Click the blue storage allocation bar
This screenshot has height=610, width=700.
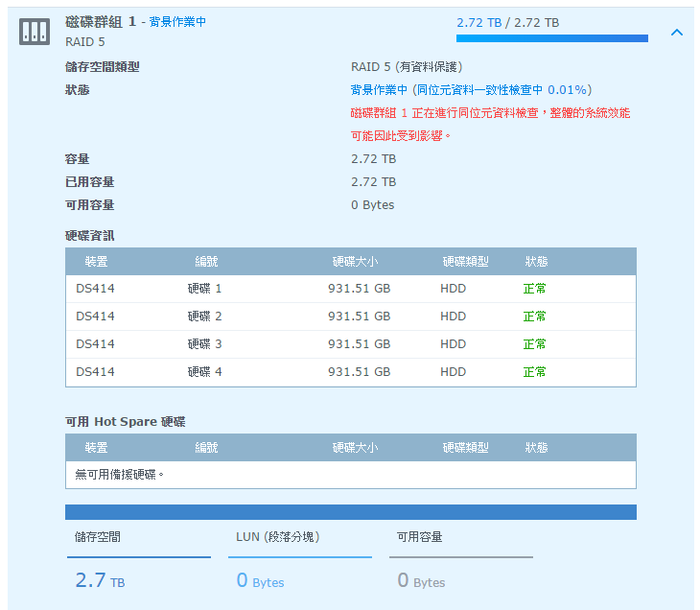(350, 512)
